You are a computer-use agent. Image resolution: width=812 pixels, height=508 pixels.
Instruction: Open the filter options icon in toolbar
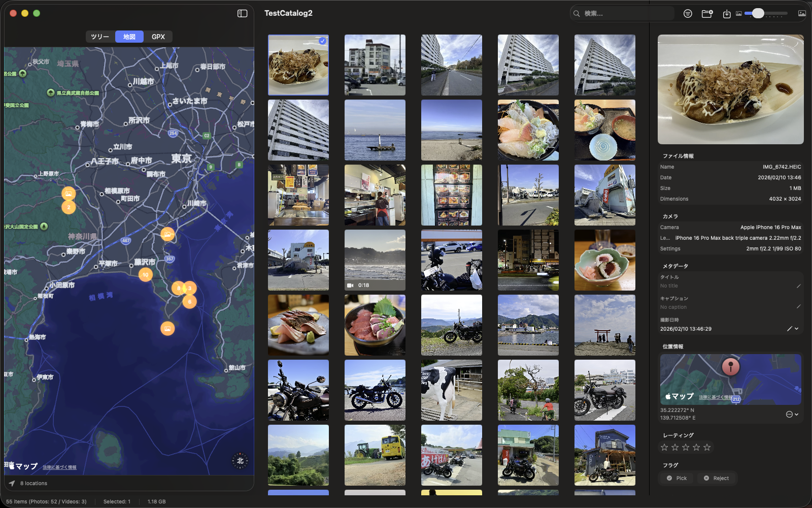(x=688, y=13)
